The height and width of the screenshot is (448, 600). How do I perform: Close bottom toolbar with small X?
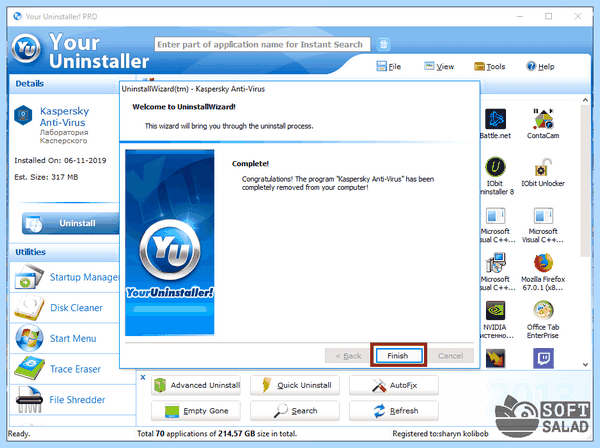pos(143,377)
